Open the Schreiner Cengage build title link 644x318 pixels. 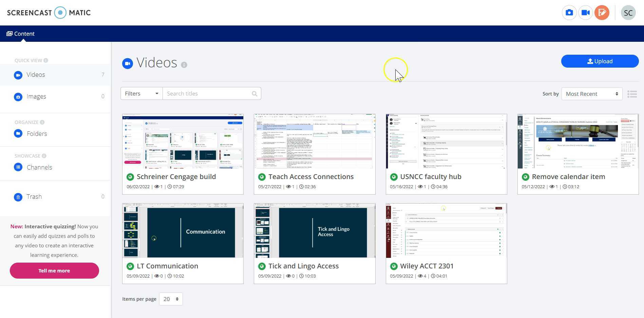pos(176,177)
